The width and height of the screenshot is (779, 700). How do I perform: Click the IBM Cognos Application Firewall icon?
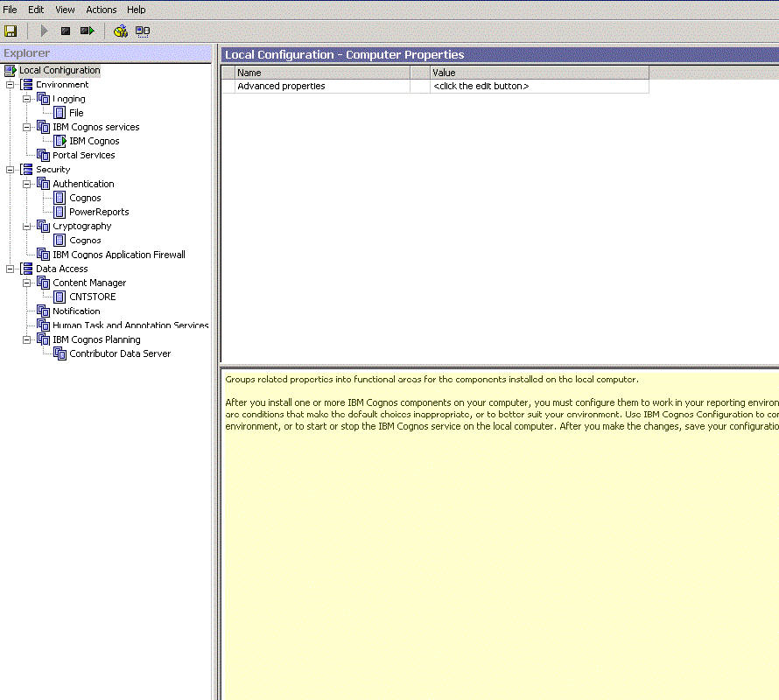pyautogui.click(x=43, y=255)
